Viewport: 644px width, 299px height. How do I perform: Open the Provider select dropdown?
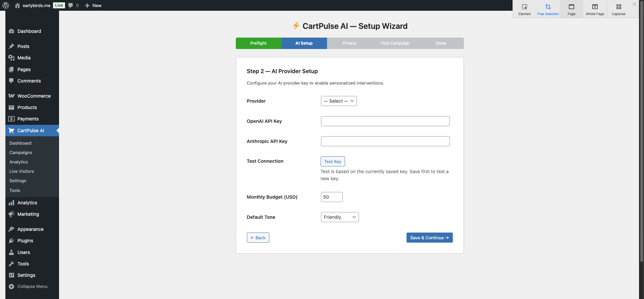click(x=338, y=101)
